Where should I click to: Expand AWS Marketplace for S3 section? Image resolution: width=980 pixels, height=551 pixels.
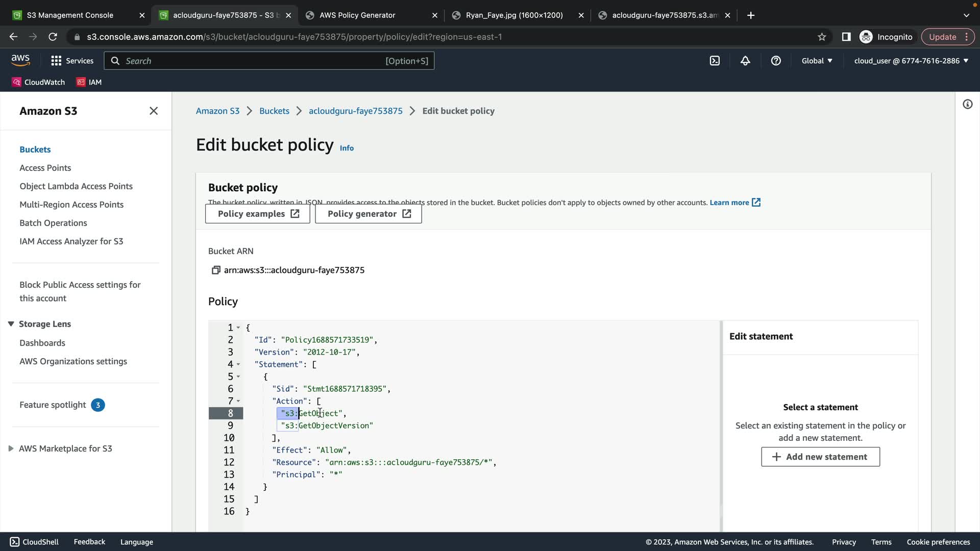(x=11, y=448)
